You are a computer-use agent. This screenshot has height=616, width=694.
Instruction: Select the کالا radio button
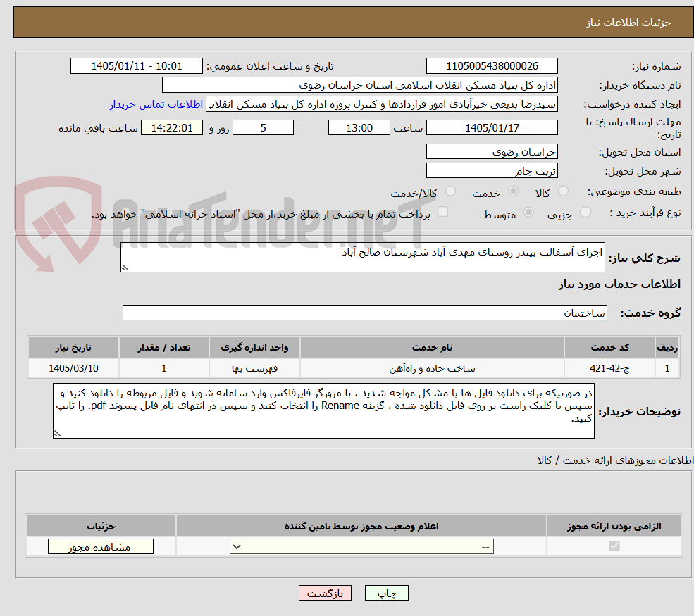point(563,191)
